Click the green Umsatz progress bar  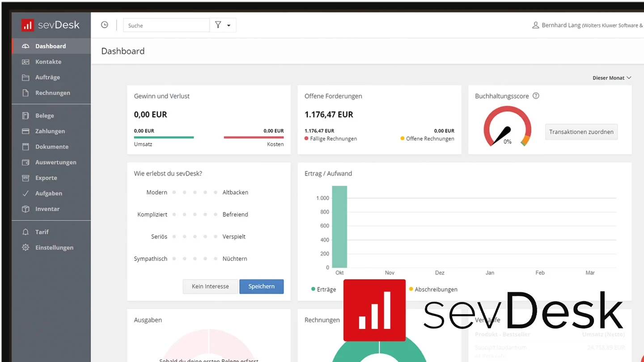click(164, 137)
